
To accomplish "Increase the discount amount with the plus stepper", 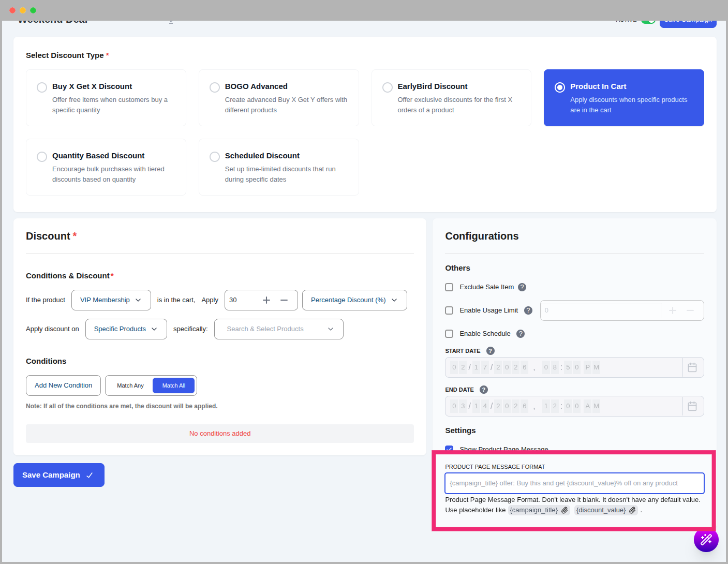I will (266, 300).
